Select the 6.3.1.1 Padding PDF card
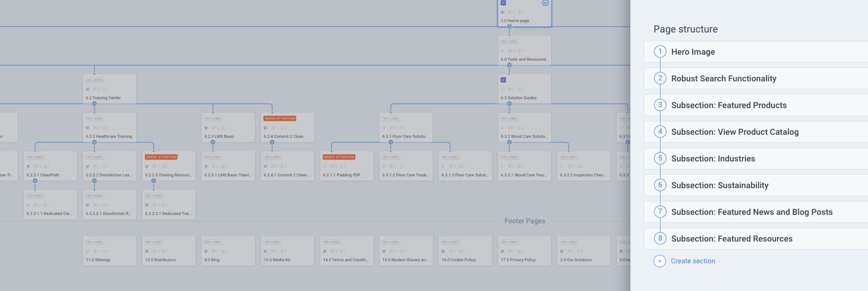The image size is (868, 291). tap(347, 166)
